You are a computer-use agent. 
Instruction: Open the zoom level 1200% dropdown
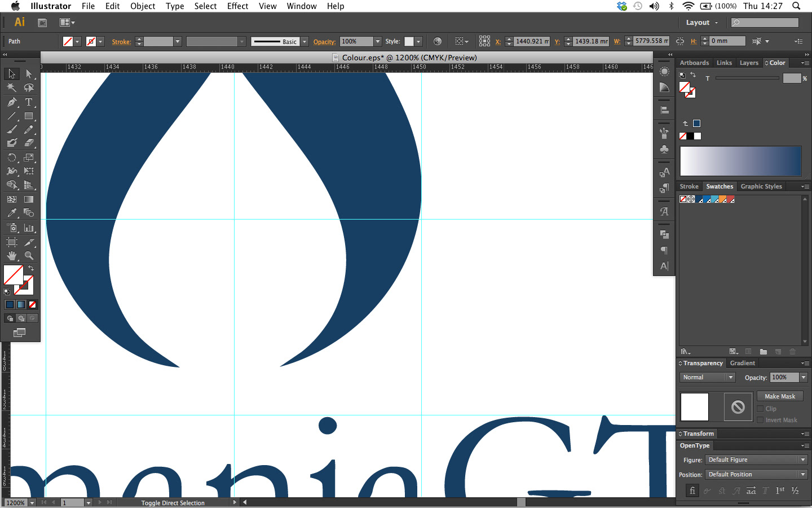(x=32, y=502)
